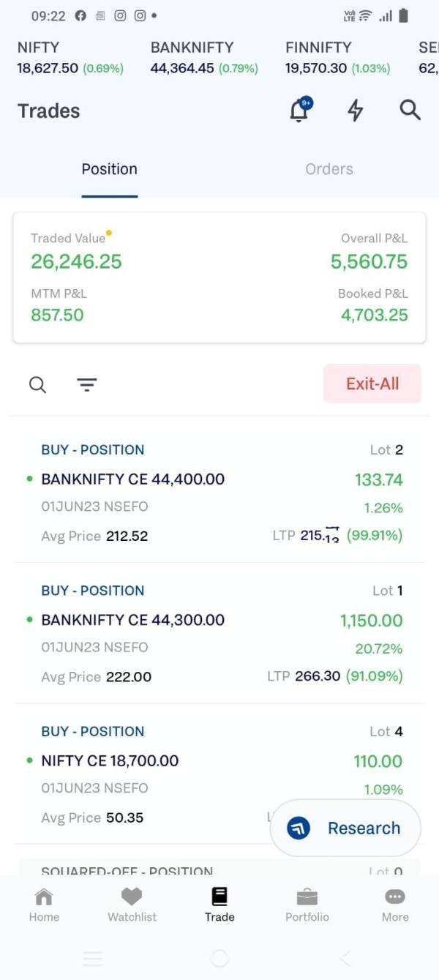Open the BANKNIFTY CE 44,300.00 position
Image resolution: width=439 pixels, height=980 pixels.
tap(133, 620)
